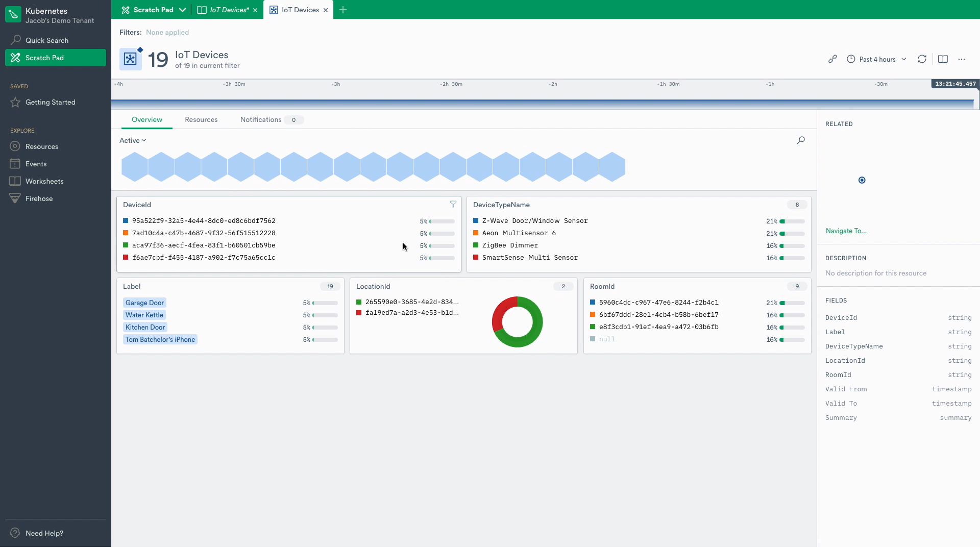This screenshot has width=980, height=551.
Task: Select null RoomId row
Action: (697, 339)
